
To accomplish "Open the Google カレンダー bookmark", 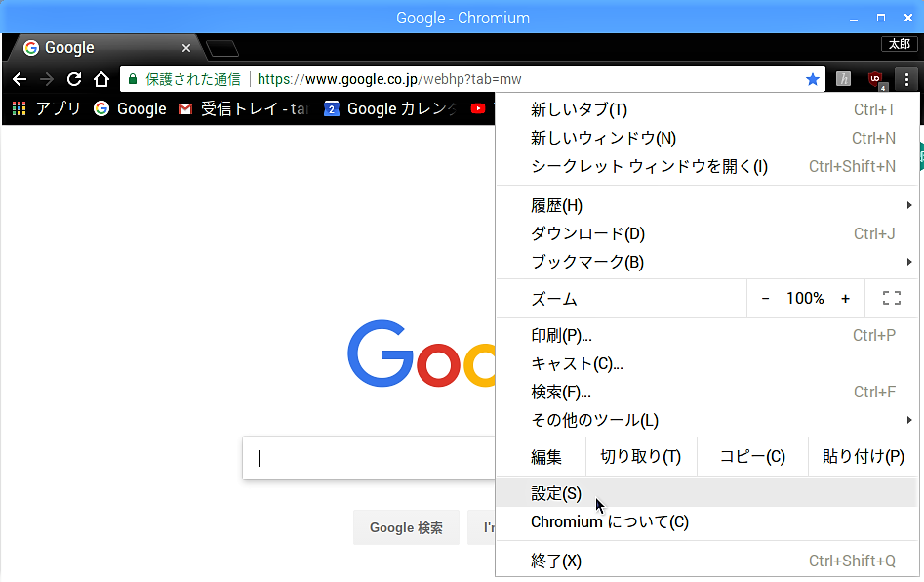I will (390, 108).
